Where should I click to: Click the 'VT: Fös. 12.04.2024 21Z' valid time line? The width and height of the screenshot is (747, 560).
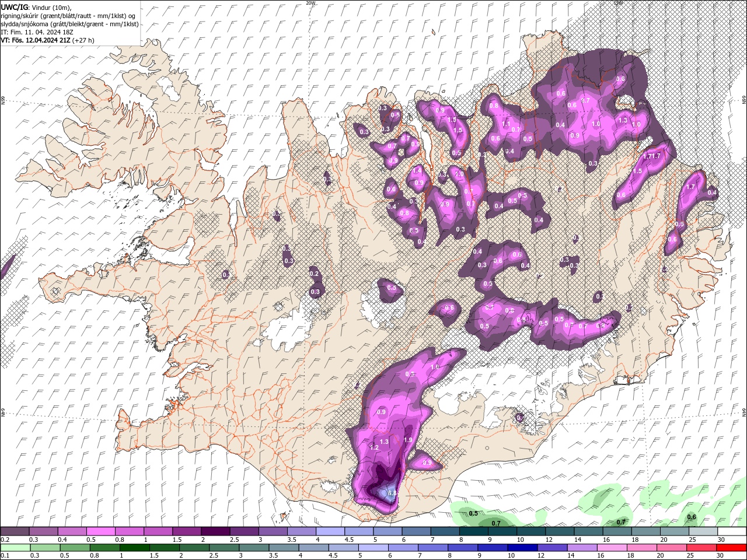tap(36, 40)
